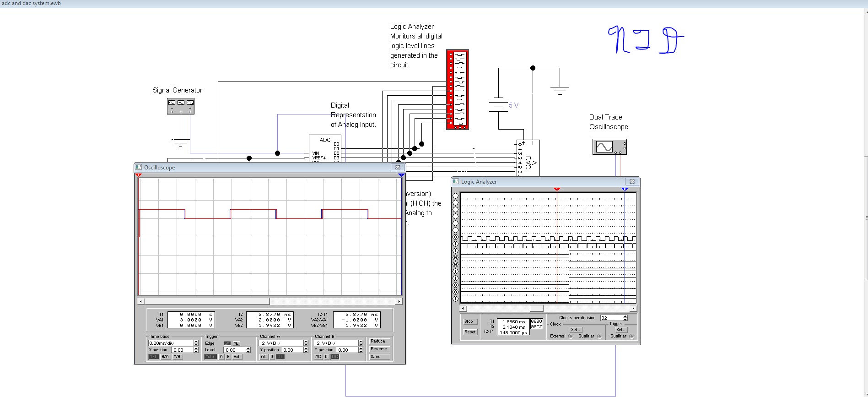868x397 pixels.
Task: Click the bottom Logic Analyzer channel terminal circle
Action: click(455, 299)
